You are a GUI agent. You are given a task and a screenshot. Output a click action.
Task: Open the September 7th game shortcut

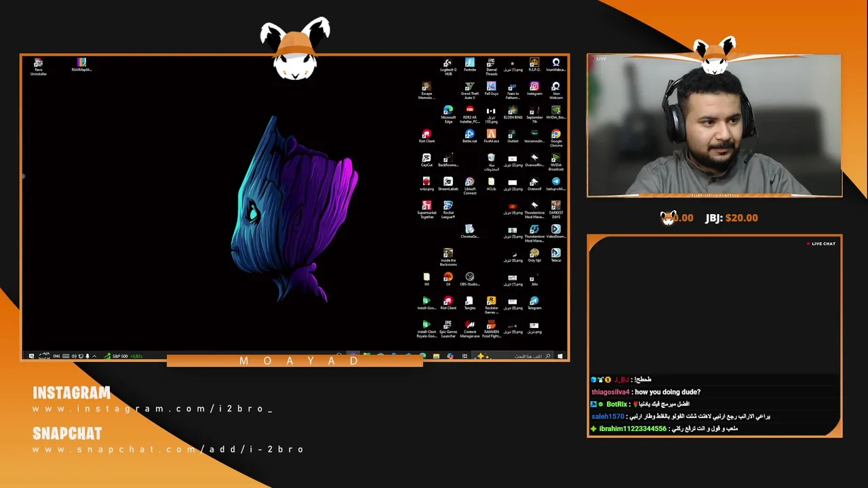coord(534,114)
